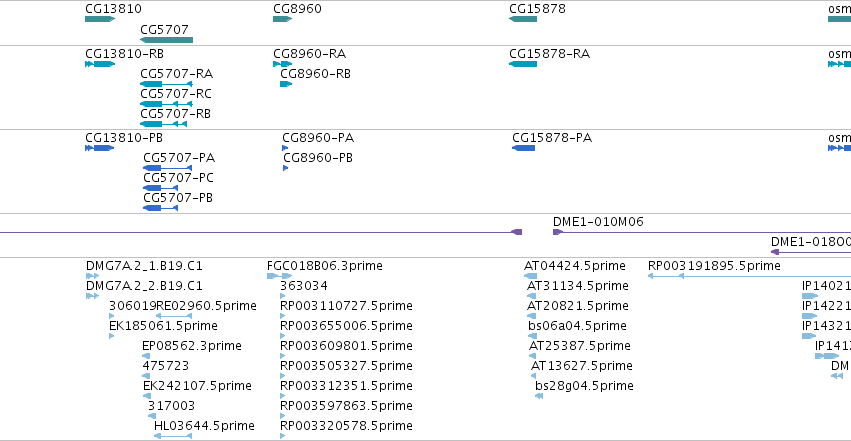Select the CG8960 gene arrow
This screenshot has height=441, width=851.
tap(282, 19)
